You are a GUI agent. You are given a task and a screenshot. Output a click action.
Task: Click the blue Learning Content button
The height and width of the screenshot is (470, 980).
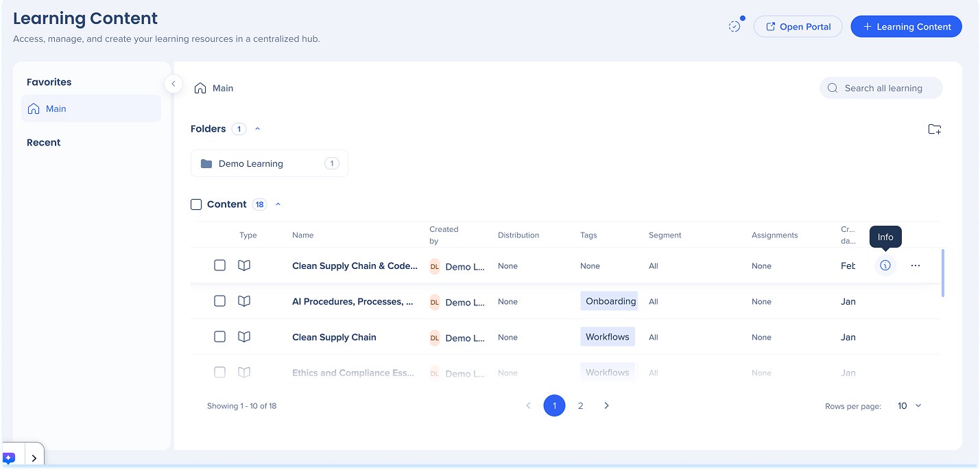point(906,27)
